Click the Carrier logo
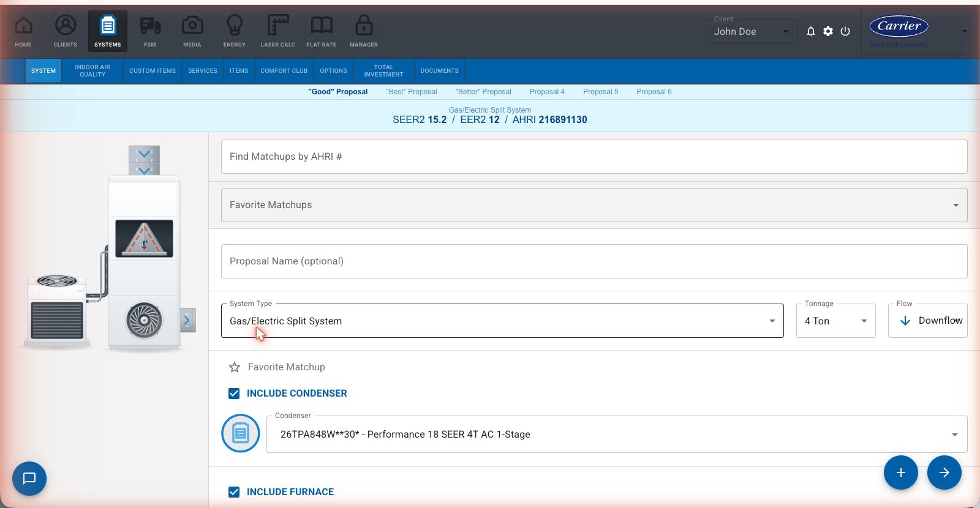Viewport: 980px width, 508px height. click(x=899, y=26)
